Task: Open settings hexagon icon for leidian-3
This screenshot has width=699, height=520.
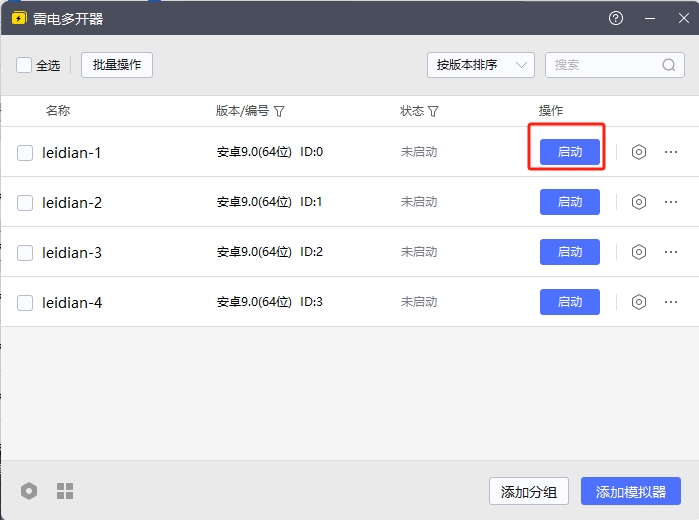Action: point(638,252)
